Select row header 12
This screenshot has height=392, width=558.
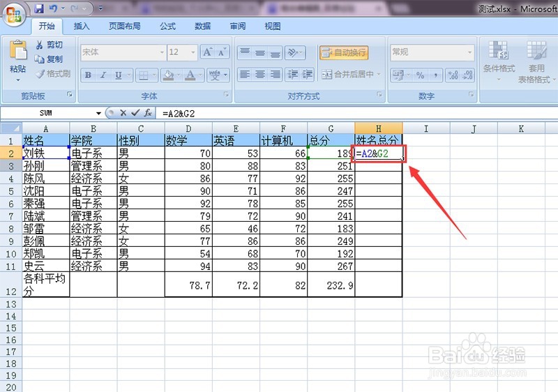tap(11, 285)
